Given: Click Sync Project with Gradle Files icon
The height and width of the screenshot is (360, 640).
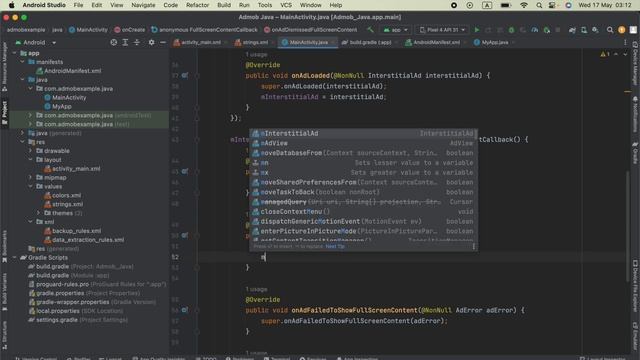Looking at the screenshot, I should coord(572,30).
